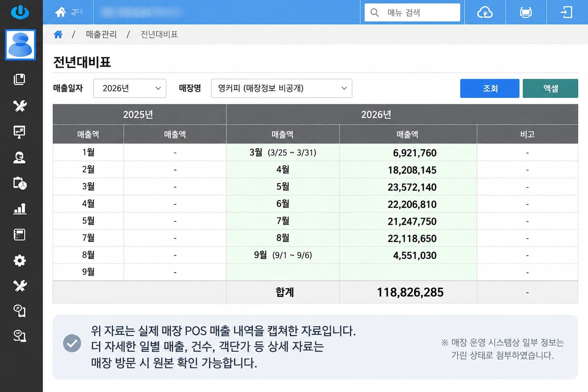This screenshot has width=588, height=392.
Task: Select the sales value 18,208,145
Action: coord(412,170)
